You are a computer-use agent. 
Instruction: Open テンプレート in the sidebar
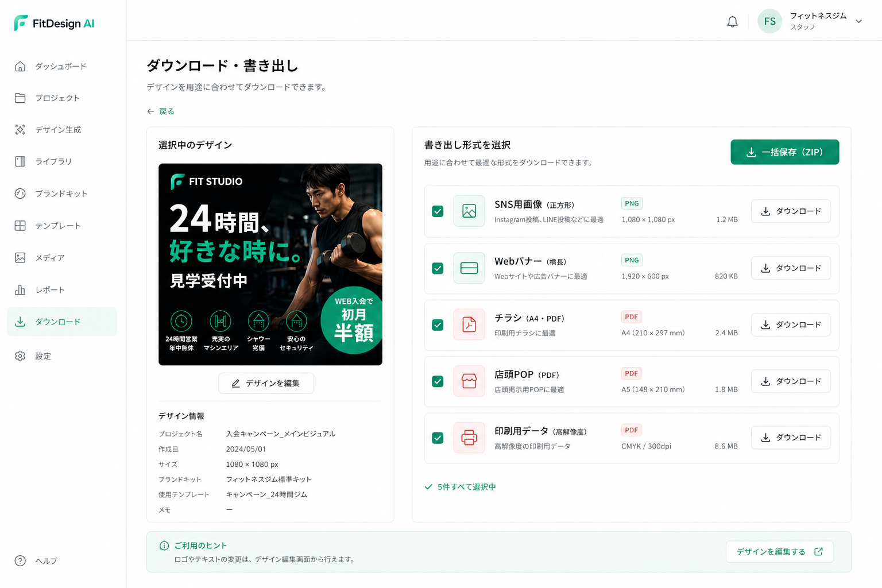tap(61, 226)
